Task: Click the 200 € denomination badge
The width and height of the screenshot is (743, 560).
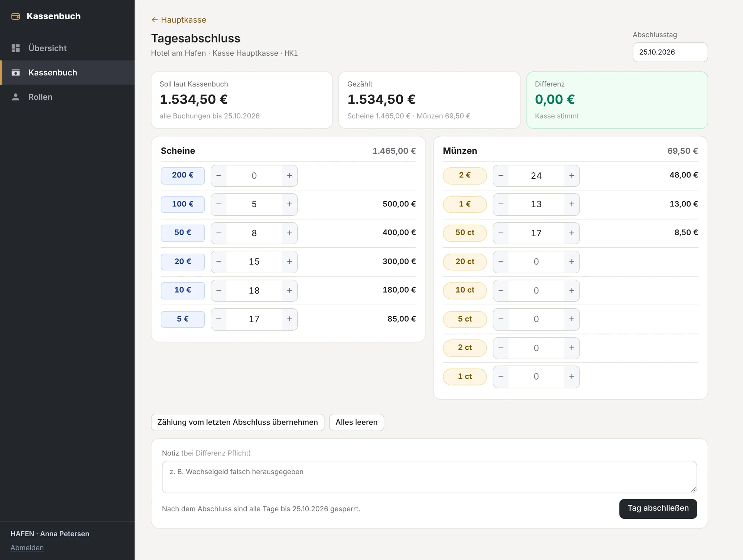Action: tap(183, 175)
